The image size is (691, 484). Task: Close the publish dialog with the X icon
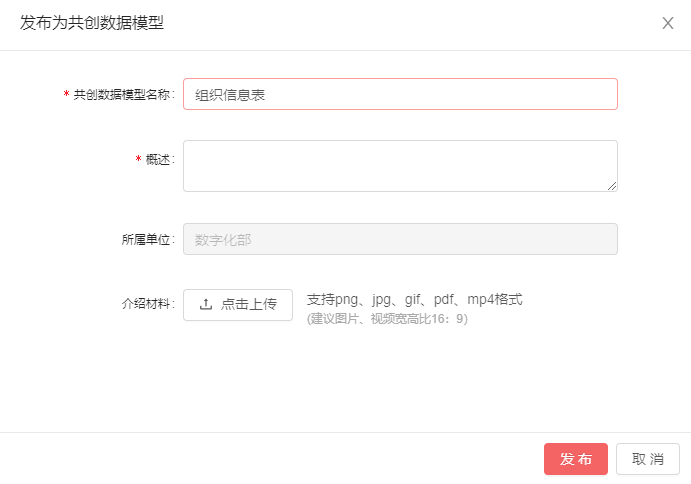668,23
